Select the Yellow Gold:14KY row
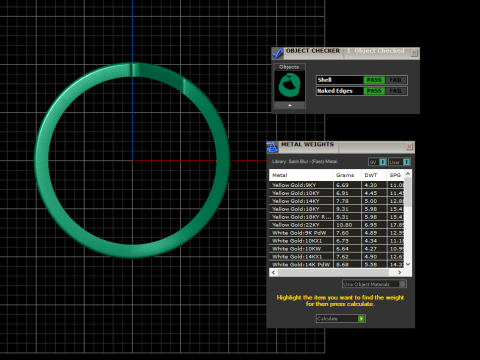Screen dimensions: 480x360 (337, 201)
